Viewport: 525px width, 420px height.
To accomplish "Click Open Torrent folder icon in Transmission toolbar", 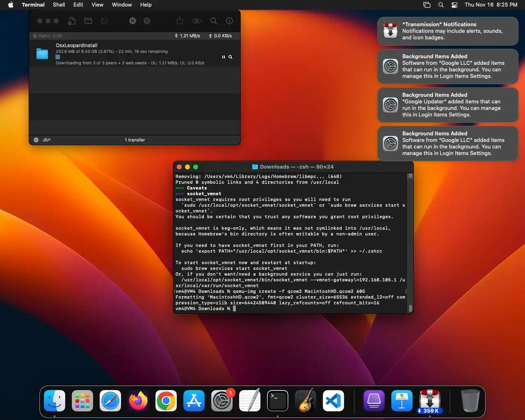I will tap(88, 21).
